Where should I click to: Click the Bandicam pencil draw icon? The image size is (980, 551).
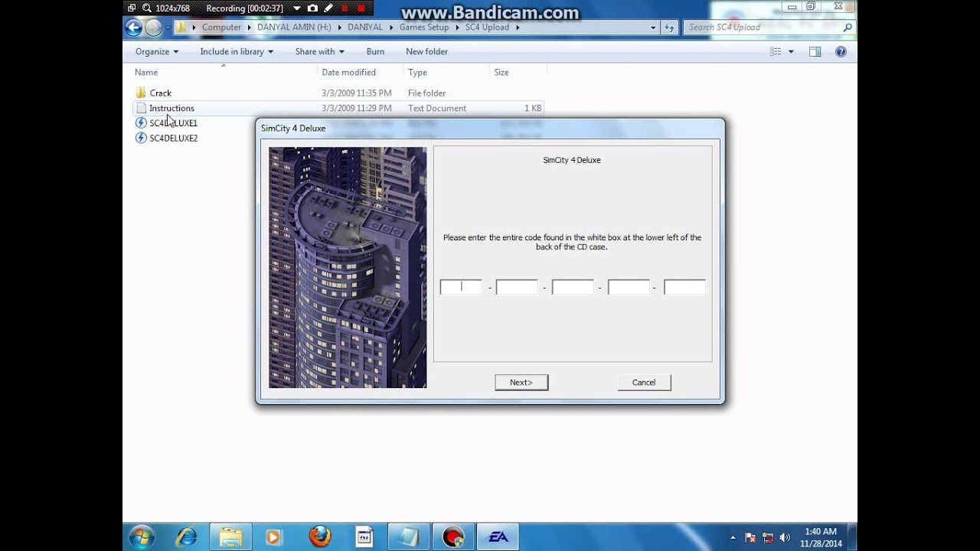pos(328,8)
